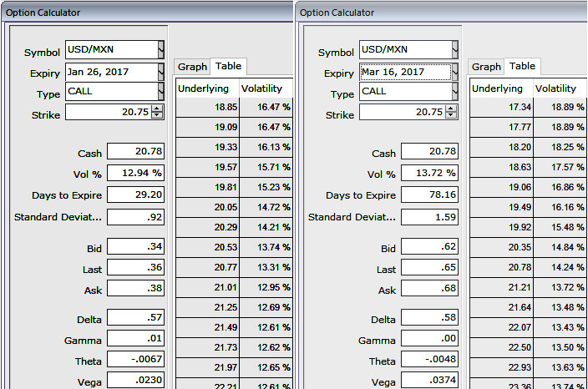Open Symbol dropdown arrow in right calculator
Screen dimensions: 588x389
(455, 49)
